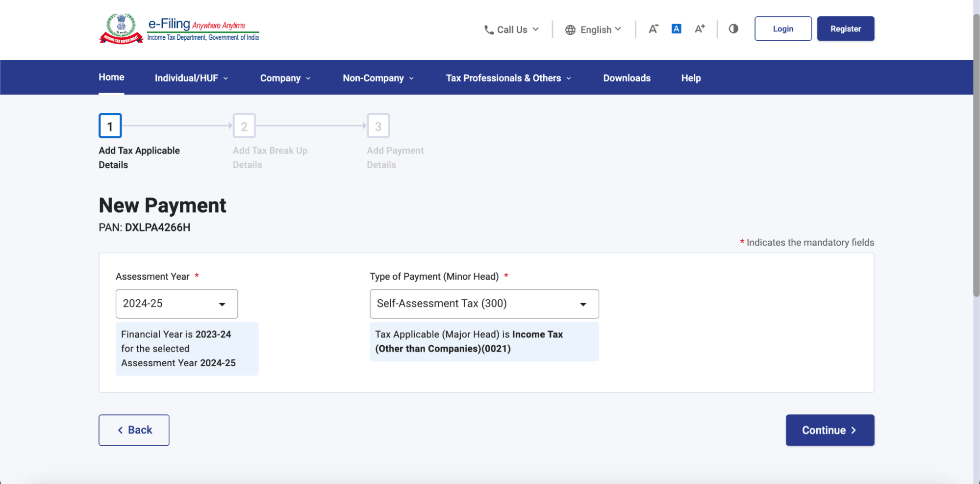
Task: Click the Continue button
Action: [830, 430]
